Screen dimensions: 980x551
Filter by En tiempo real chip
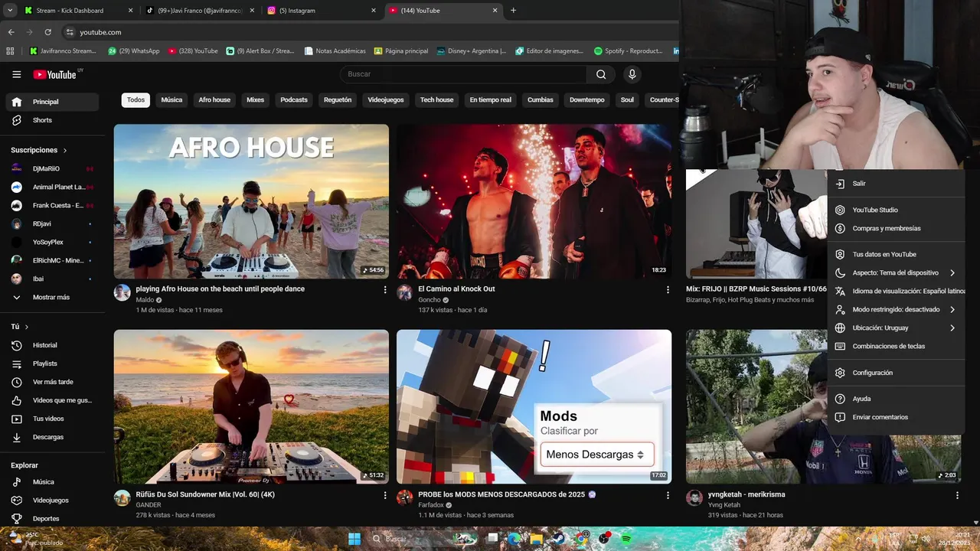coord(491,100)
